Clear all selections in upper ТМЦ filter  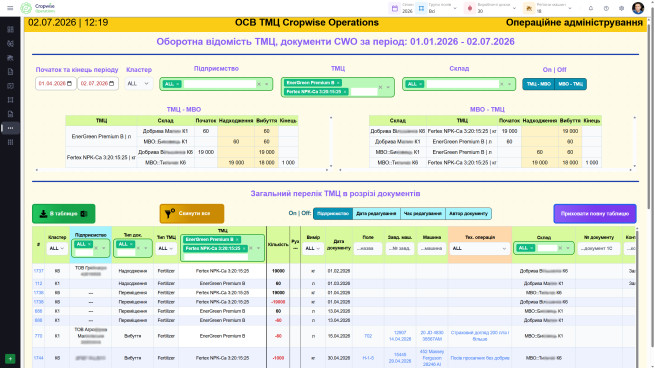(x=380, y=87)
